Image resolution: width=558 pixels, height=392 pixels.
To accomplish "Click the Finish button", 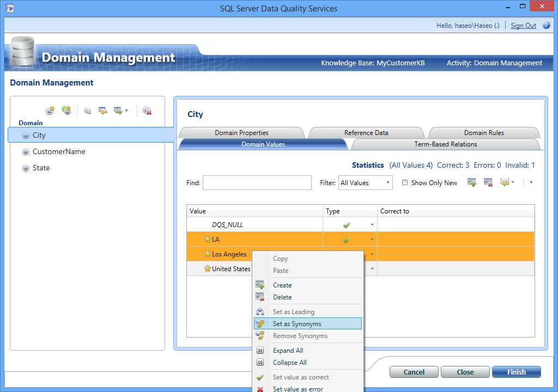I will click(x=517, y=372).
